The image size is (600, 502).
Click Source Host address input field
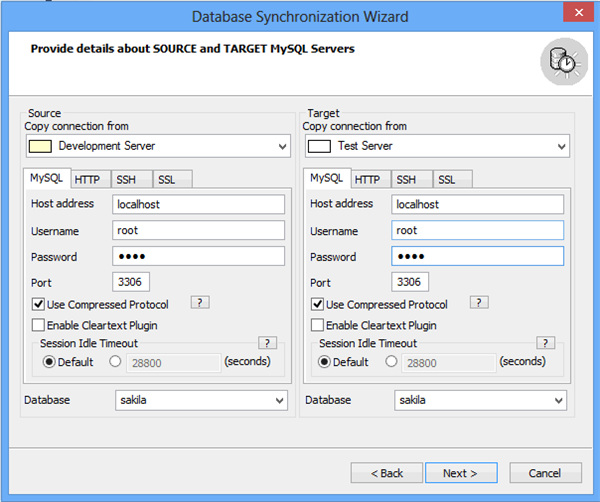click(x=200, y=204)
